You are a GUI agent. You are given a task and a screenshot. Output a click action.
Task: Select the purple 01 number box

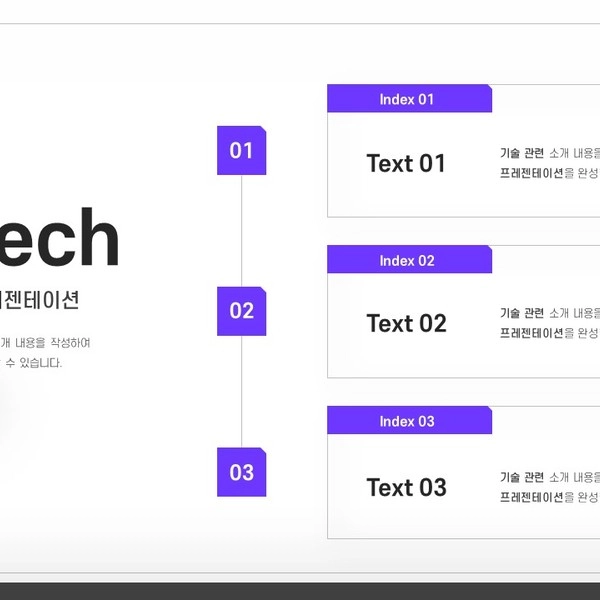pos(241,150)
